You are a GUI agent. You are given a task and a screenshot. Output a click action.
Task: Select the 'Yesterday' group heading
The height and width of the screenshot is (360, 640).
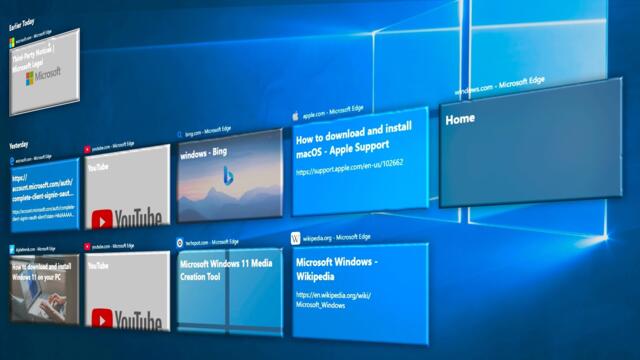coord(19,145)
